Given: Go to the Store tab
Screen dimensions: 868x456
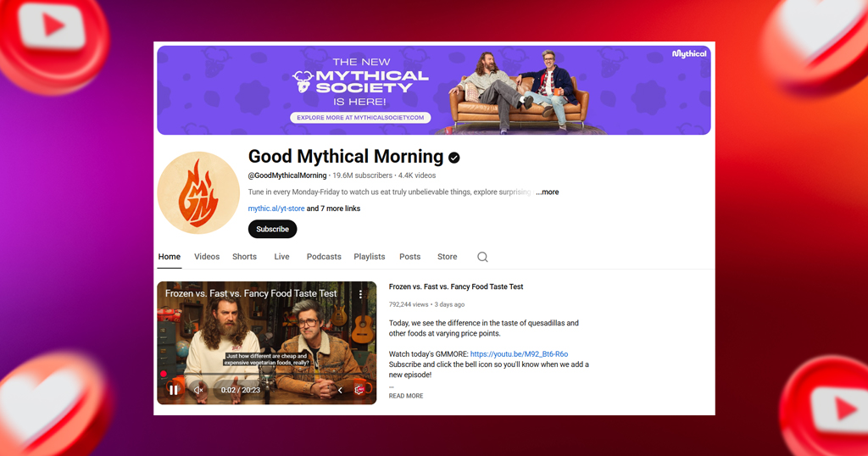Looking at the screenshot, I should (x=448, y=257).
